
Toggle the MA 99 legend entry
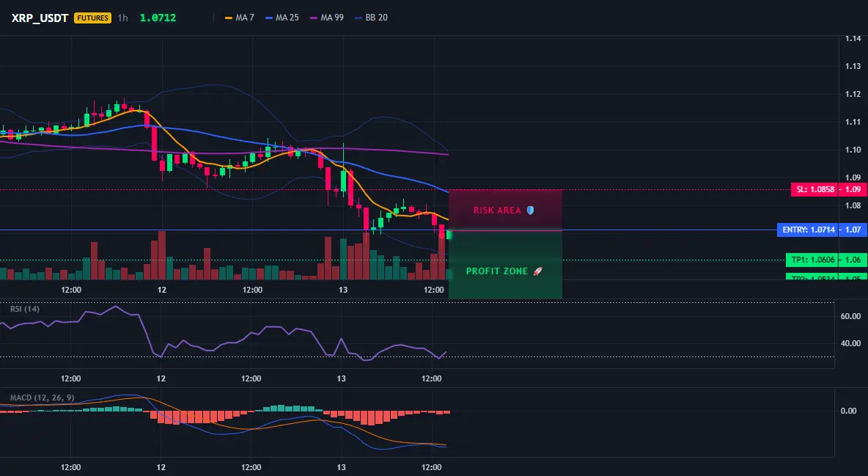[x=327, y=18]
